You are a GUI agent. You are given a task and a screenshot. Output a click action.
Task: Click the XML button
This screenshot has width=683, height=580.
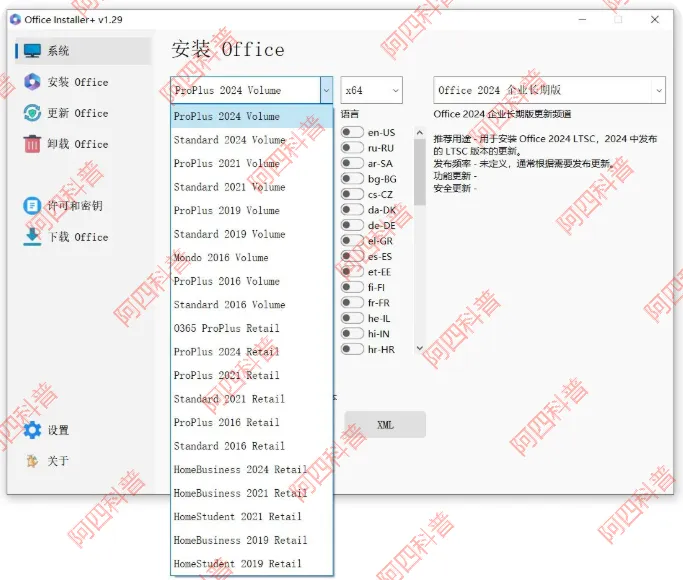pos(385,425)
